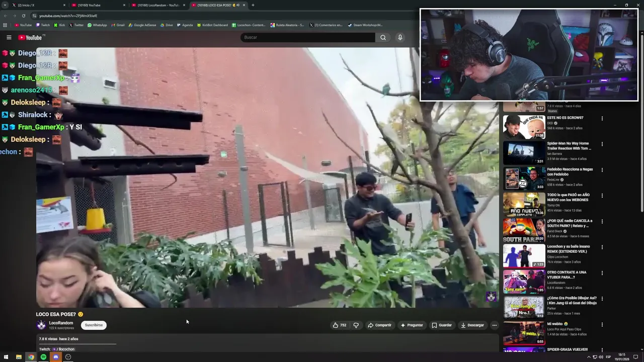Viewport: 644px width, 362px height.
Task: Switch to the (10160) YouTube browser tab
Action: [98, 5]
